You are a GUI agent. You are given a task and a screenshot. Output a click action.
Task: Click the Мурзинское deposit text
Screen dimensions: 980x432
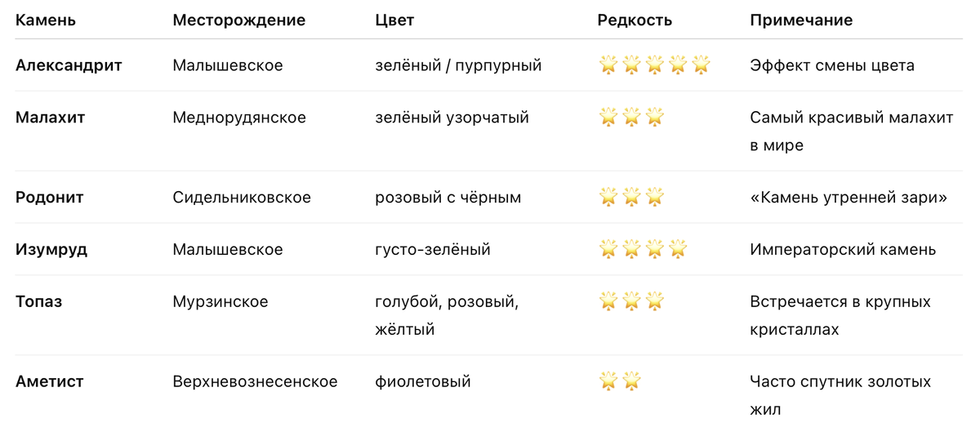[x=220, y=302]
